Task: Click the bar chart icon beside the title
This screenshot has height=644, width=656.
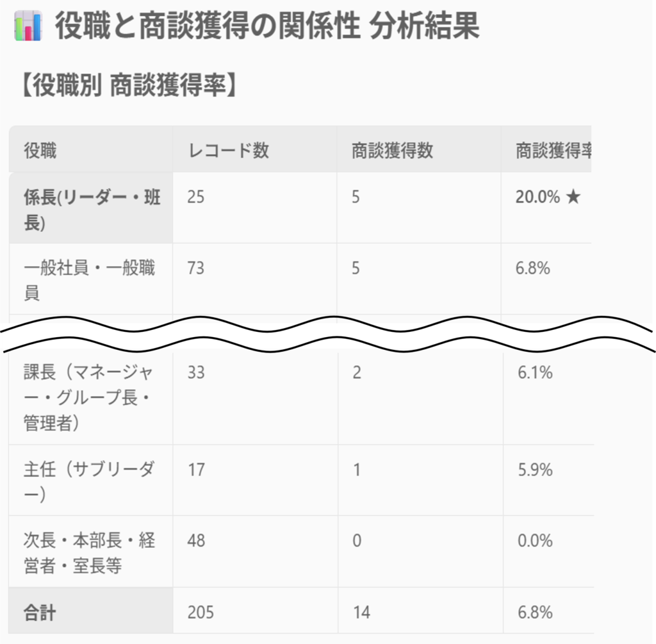Action: click(27, 28)
